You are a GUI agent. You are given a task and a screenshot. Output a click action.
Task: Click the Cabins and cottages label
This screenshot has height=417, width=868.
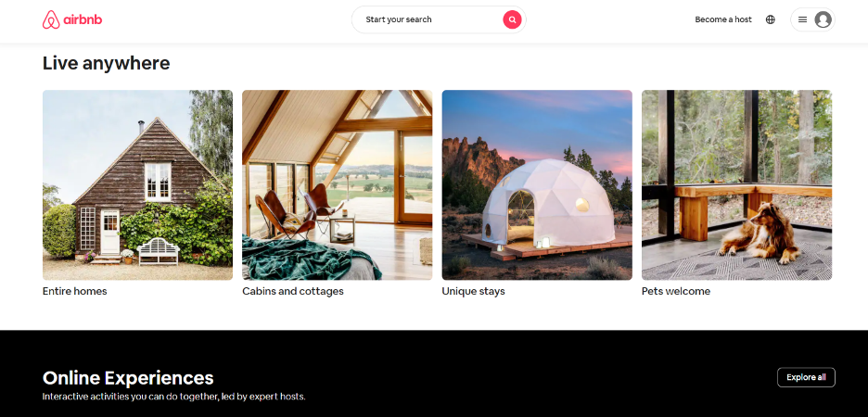[x=293, y=291]
